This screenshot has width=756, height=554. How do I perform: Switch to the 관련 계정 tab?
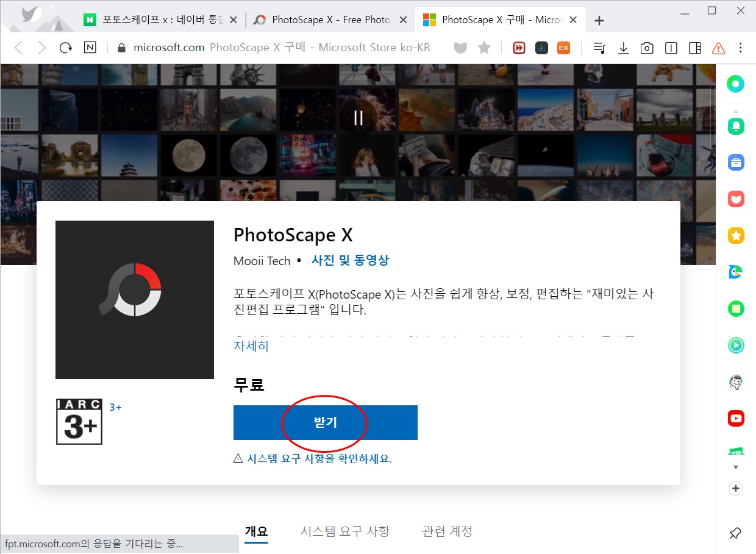(448, 531)
